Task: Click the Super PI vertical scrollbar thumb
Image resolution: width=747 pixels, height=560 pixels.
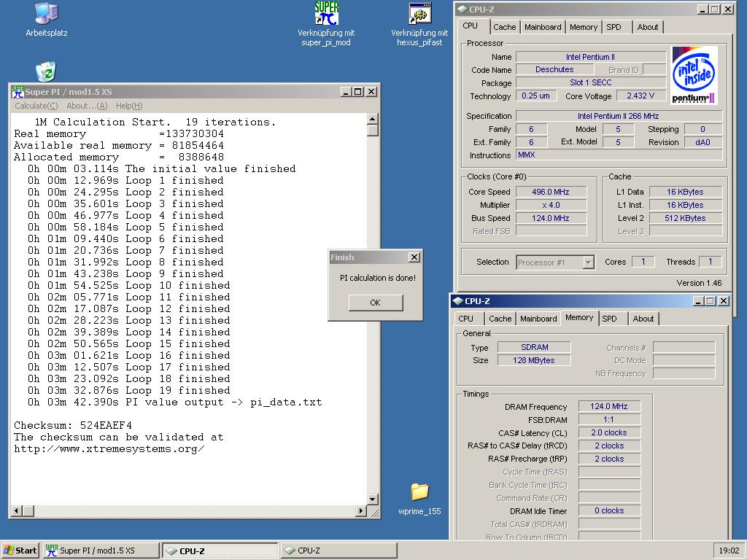Action: [x=373, y=131]
